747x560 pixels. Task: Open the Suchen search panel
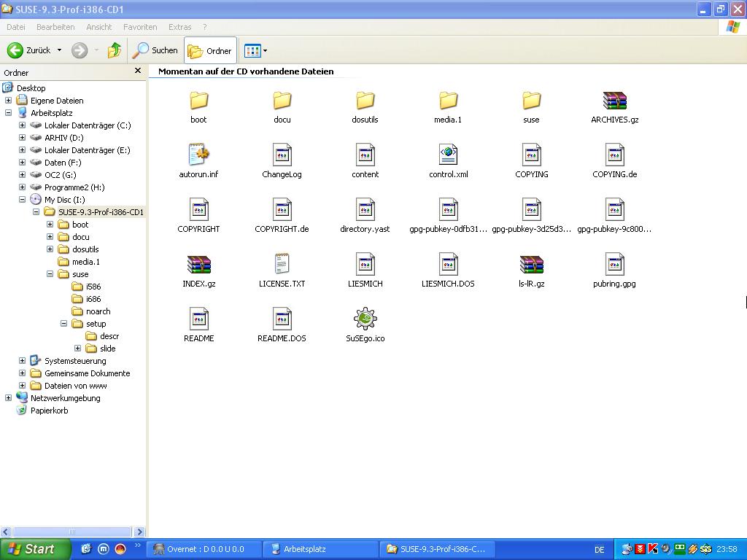click(155, 50)
